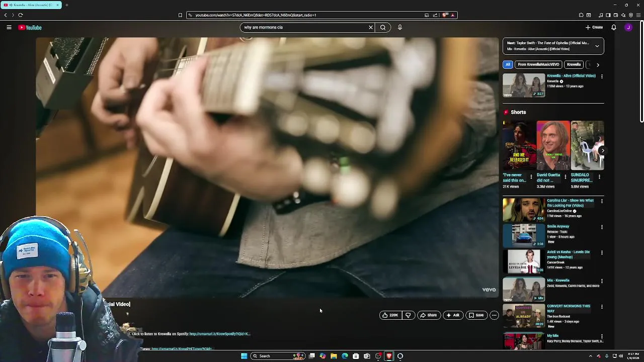Open the account avatar menu
This screenshot has height=362, width=644.
coord(628,28)
